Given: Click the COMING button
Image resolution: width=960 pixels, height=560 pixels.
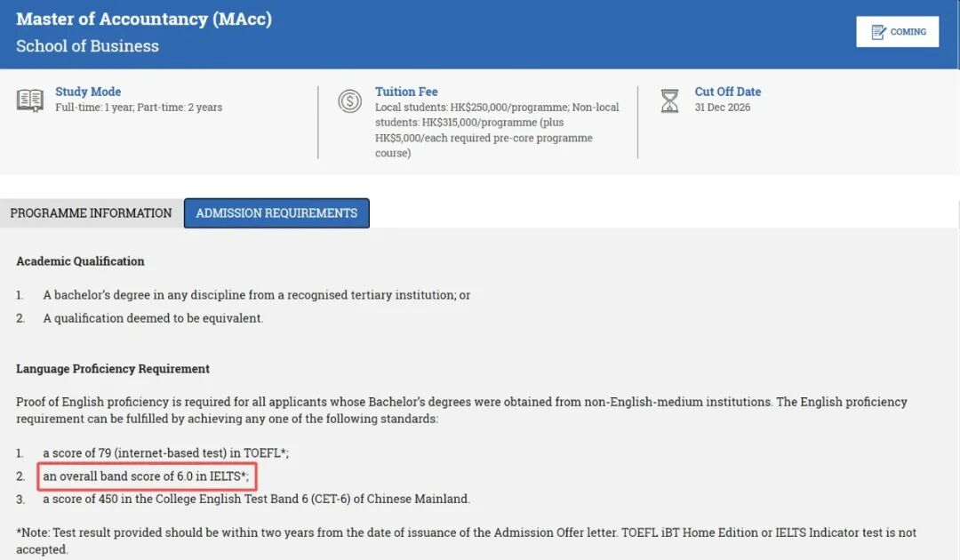Looking at the screenshot, I should [x=898, y=32].
